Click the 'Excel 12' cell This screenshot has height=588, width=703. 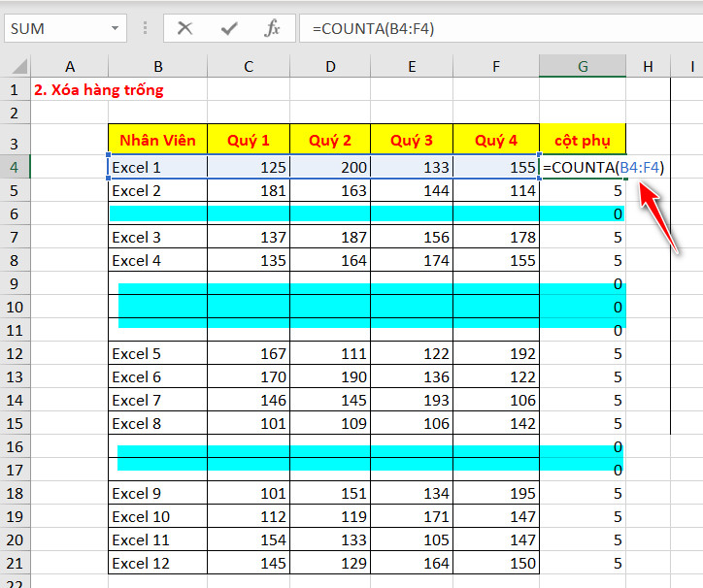point(158,564)
